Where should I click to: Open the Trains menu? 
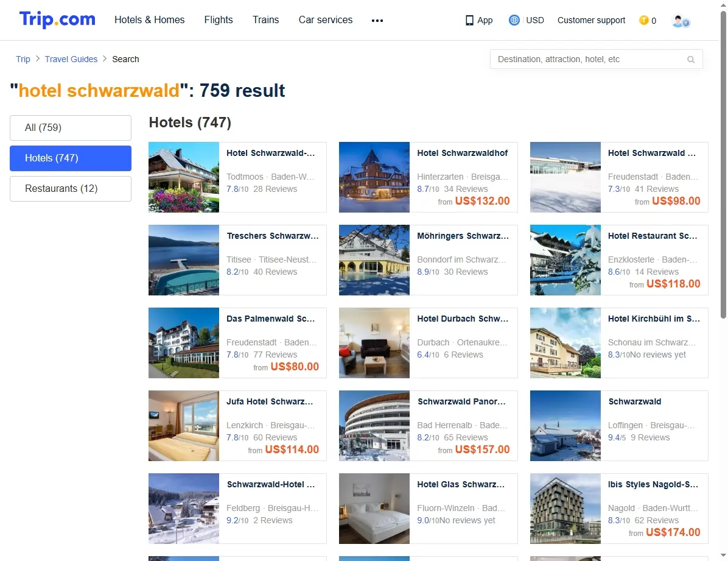(265, 19)
